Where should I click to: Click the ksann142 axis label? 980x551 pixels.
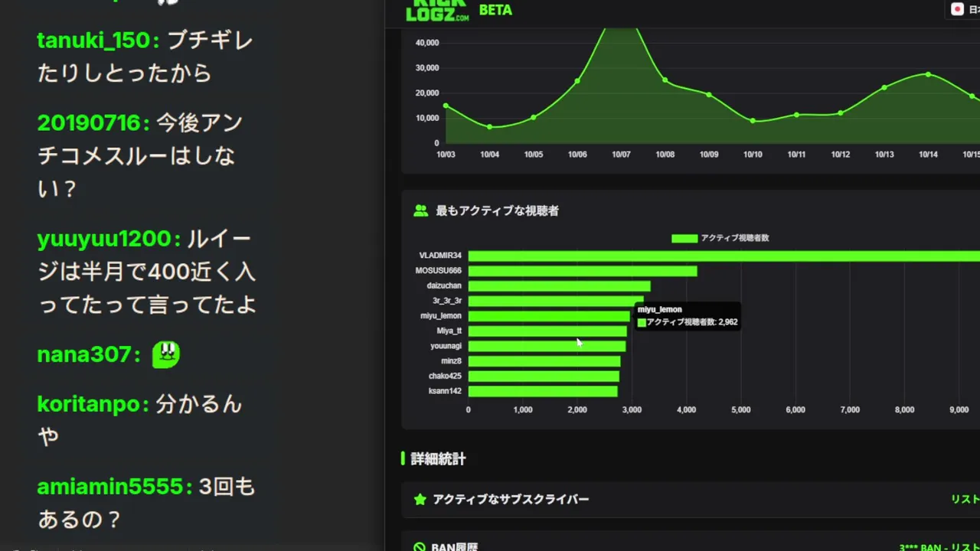click(445, 391)
